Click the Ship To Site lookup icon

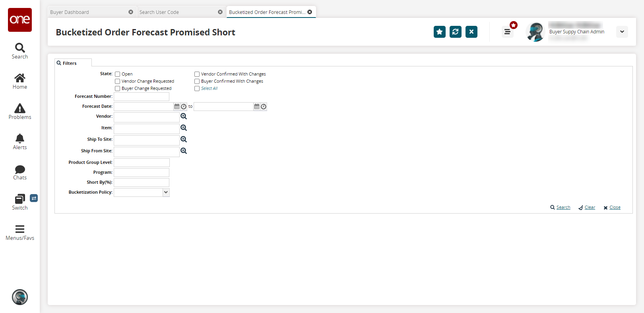(x=184, y=139)
